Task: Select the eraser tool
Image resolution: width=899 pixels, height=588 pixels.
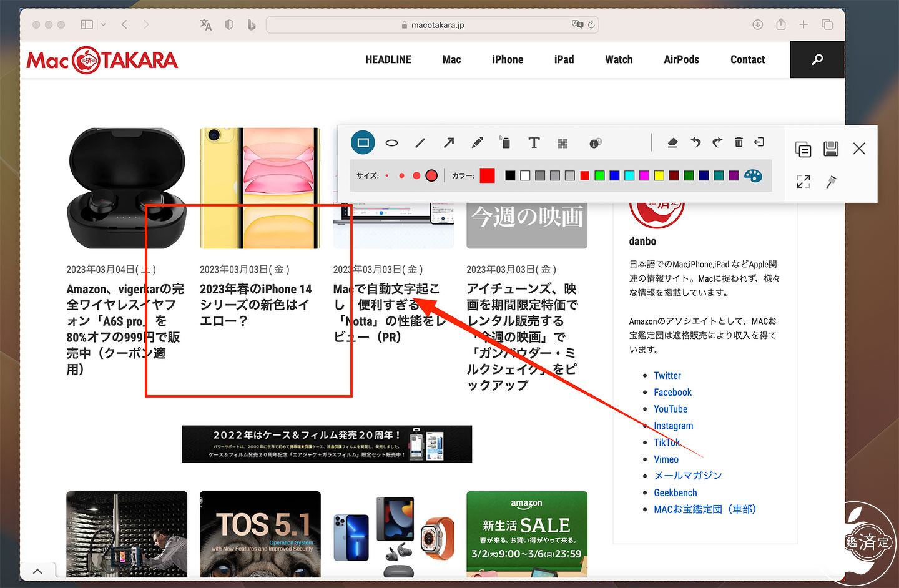Action: pyautogui.click(x=672, y=142)
